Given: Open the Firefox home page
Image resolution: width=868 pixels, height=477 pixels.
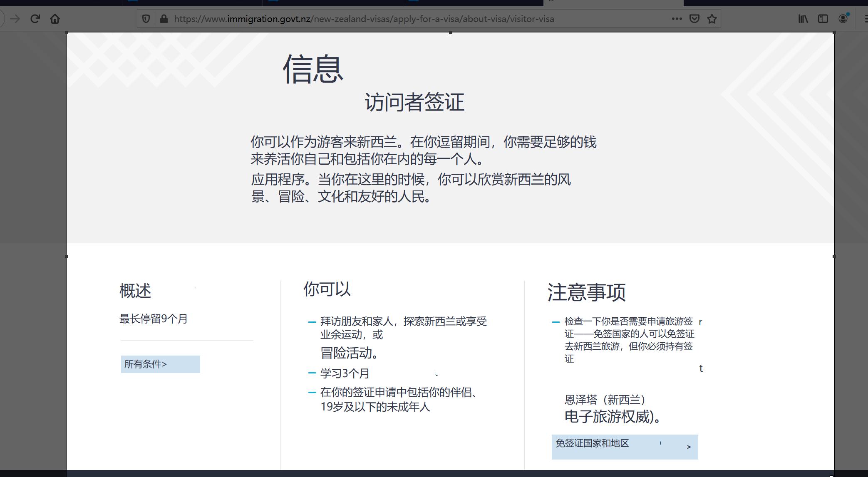Looking at the screenshot, I should click(x=55, y=18).
